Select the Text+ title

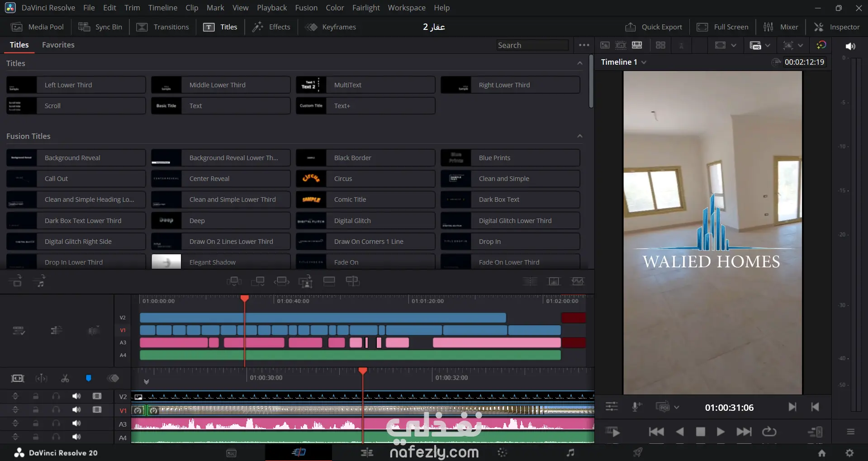click(x=365, y=106)
